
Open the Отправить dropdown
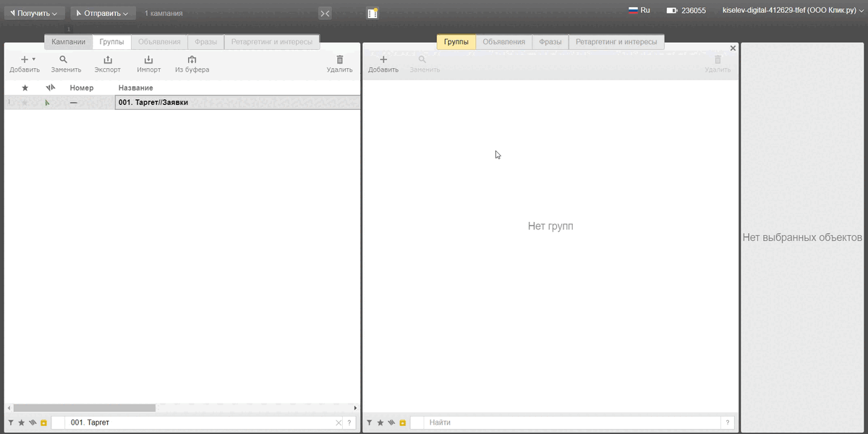pyautogui.click(x=103, y=13)
